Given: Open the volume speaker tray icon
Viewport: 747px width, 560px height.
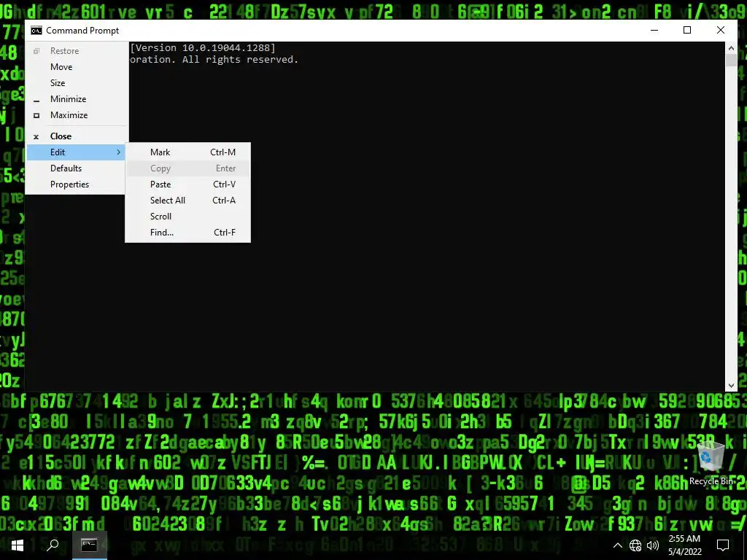Looking at the screenshot, I should pos(653,545).
